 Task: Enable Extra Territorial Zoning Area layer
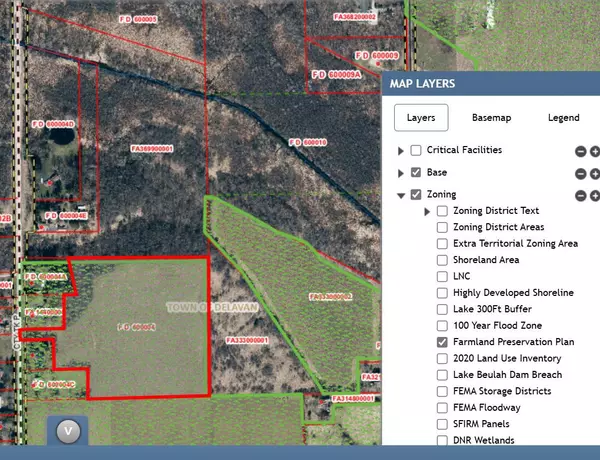[442, 243]
